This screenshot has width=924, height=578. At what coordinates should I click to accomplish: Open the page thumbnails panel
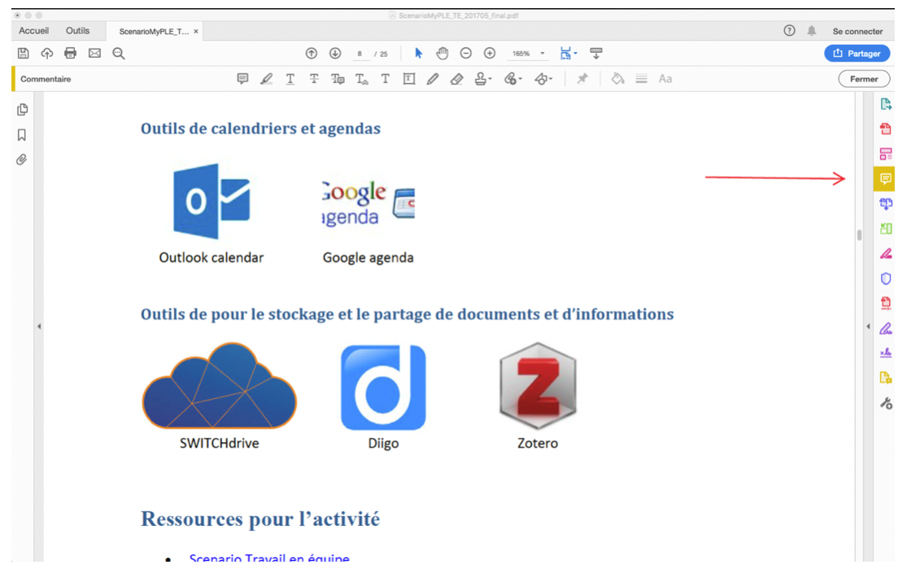[23, 110]
